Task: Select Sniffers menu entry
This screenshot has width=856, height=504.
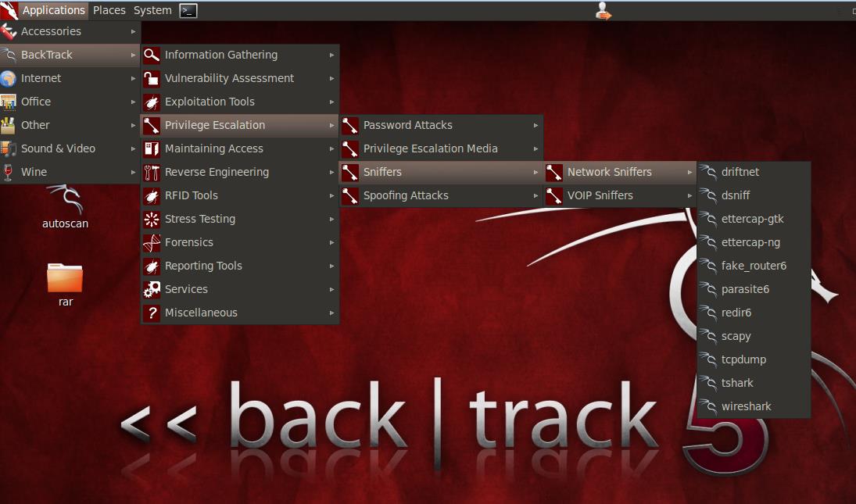Action: [x=441, y=173]
